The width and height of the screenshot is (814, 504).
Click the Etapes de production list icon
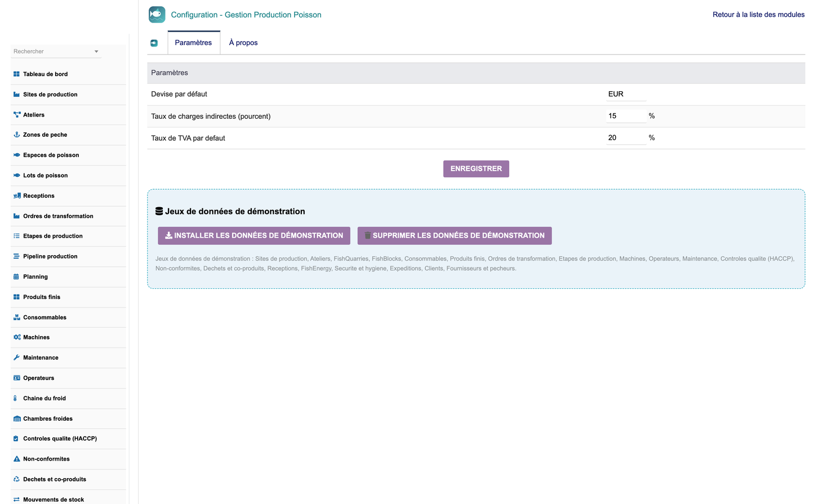pyautogui.click(x=16, y=236)
